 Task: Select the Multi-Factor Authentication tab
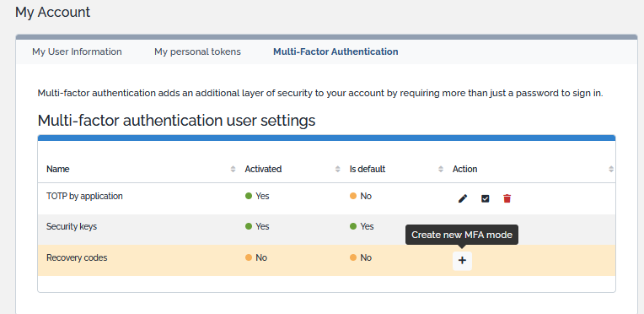pos(335,51)
